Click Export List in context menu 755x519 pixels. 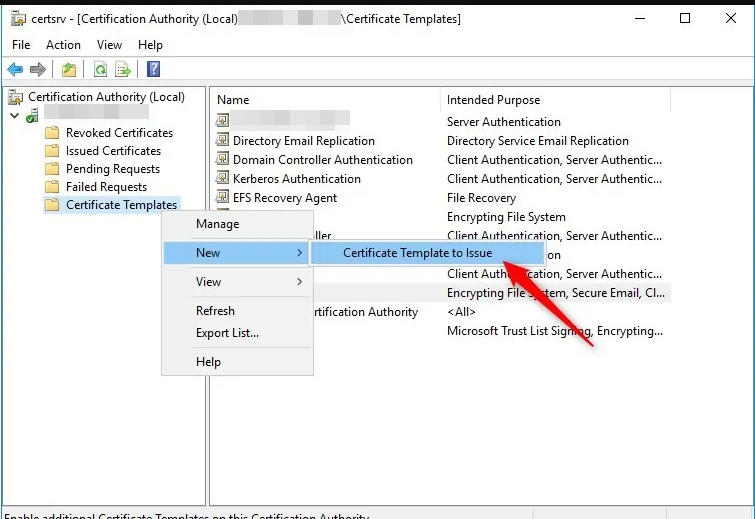[x=227, y=333]
